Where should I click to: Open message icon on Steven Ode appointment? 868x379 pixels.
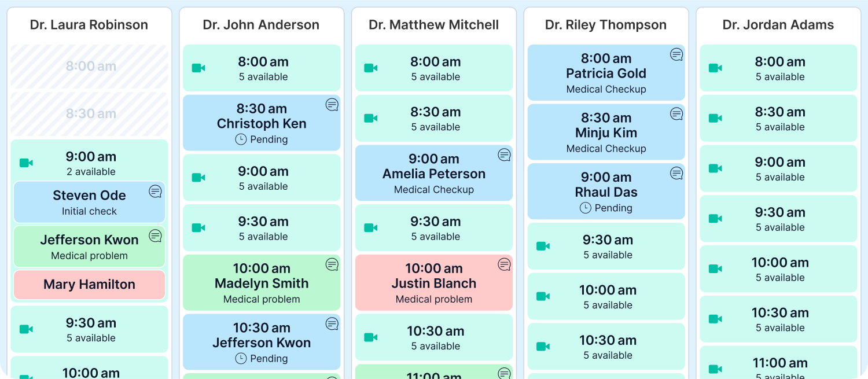pyautogui.click(x=155, y=191)
